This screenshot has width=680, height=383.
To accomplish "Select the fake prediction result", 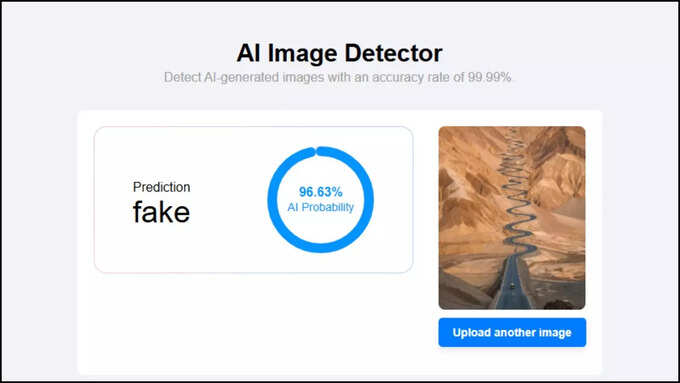I will click(161, 212).
